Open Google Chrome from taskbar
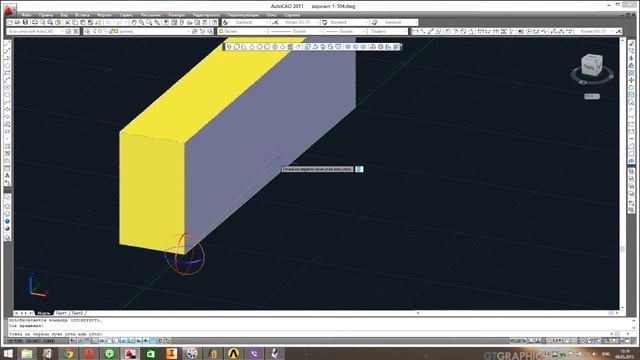The width and height of the screenshot is (640, 360). 69,353
